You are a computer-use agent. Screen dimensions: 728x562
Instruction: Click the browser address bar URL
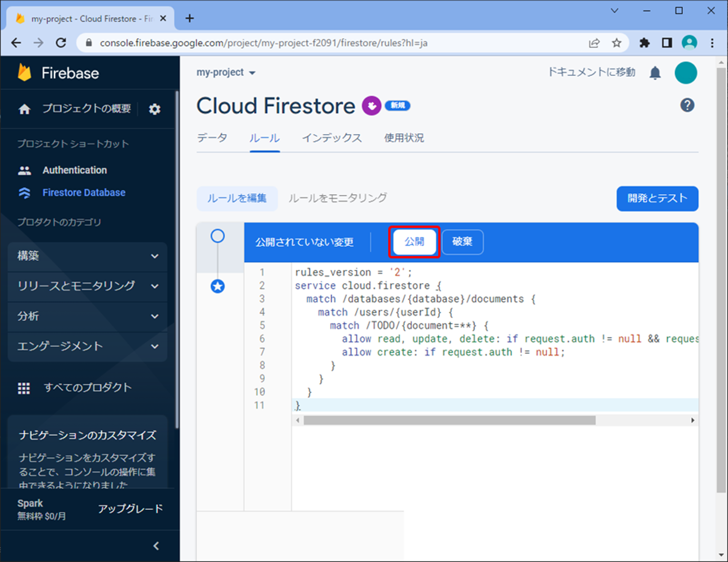tap(264, 43)
